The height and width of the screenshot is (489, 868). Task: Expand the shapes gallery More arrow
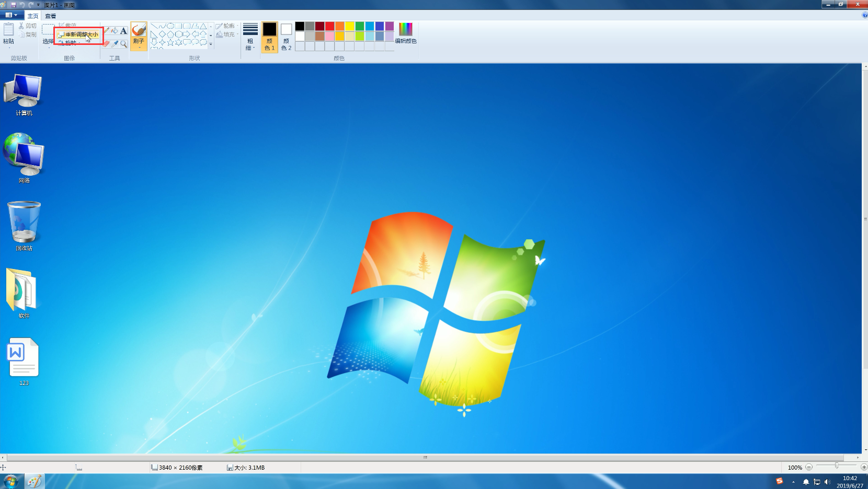coord(211,44)
